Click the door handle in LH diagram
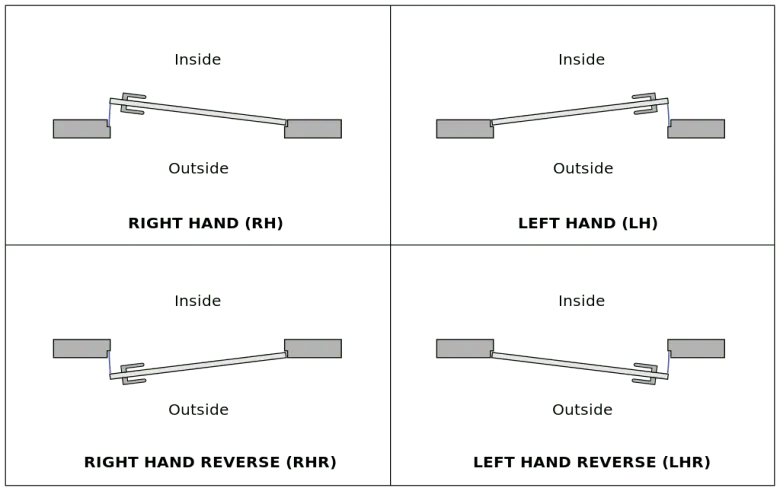 point(645,103)
